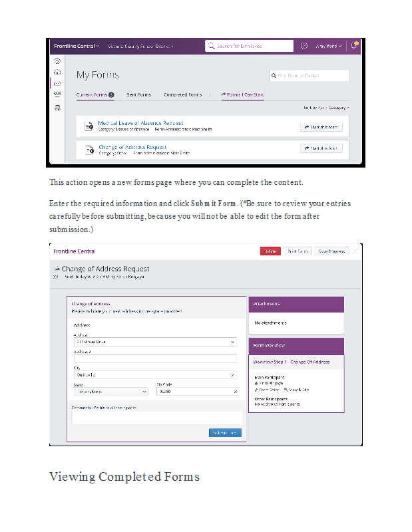Image resolution: width=412 pixels, height=532 pixels.
Task: Clear the Zip Code field with X icon
Action: [x=236, y=392]
